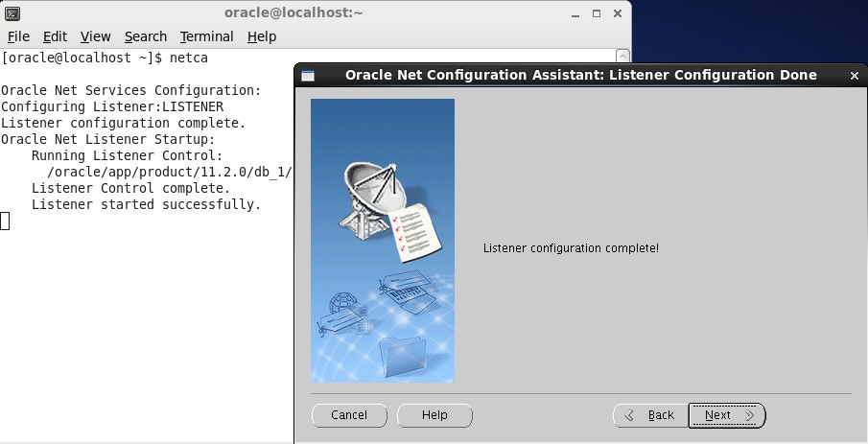
Task: Open the File menu in terminal
Action: point(18,36)
